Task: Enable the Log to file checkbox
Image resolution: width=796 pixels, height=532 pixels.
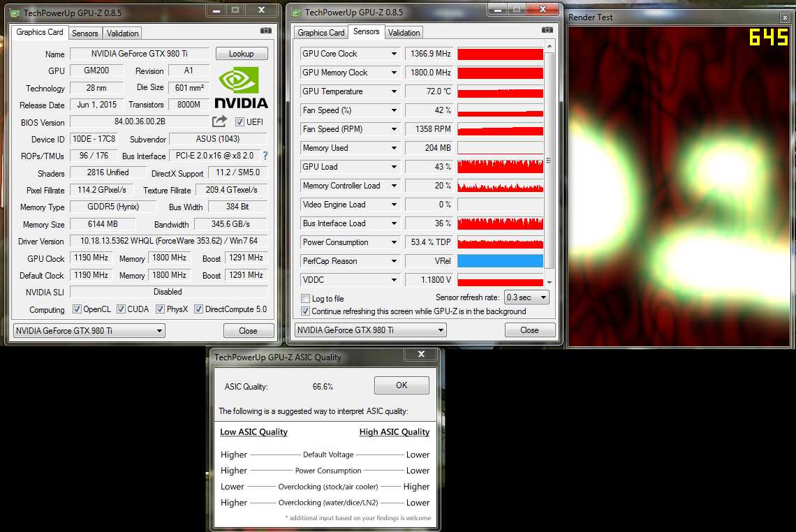Action: pyautogui.click(x=305, y=299)
